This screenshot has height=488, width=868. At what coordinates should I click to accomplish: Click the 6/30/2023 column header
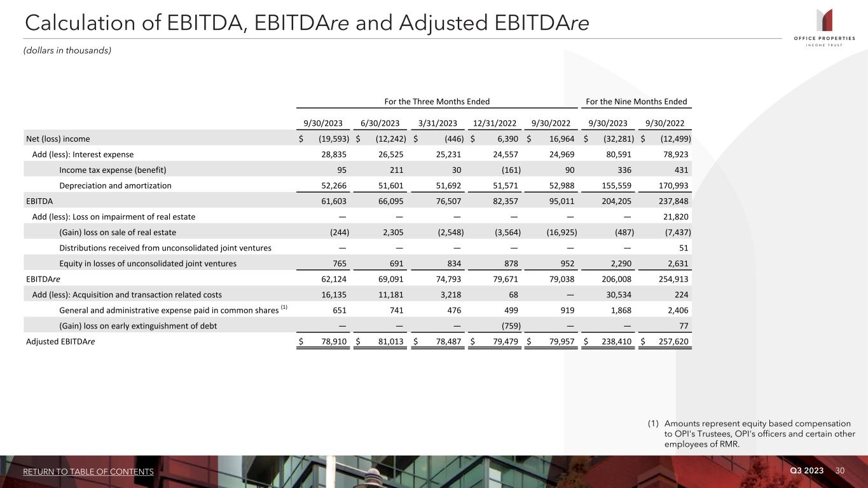tap(380, 123)
